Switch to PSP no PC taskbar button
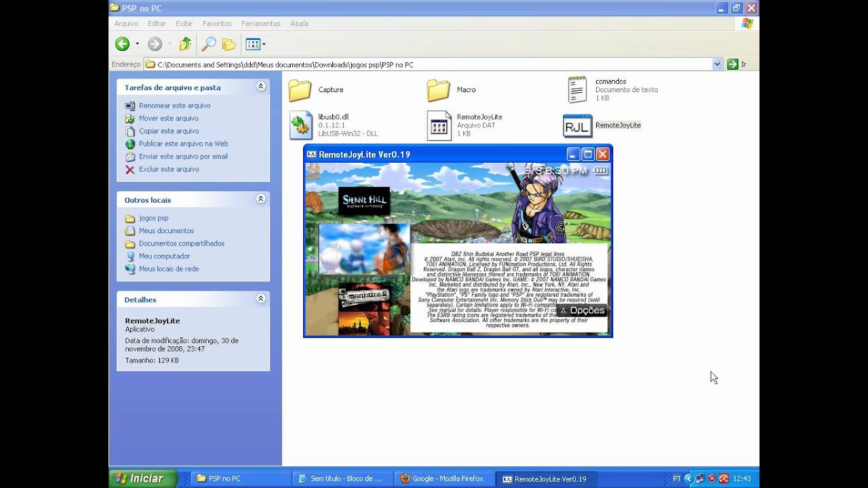Screen dimensions: 868x488 (x=240, y=479)
